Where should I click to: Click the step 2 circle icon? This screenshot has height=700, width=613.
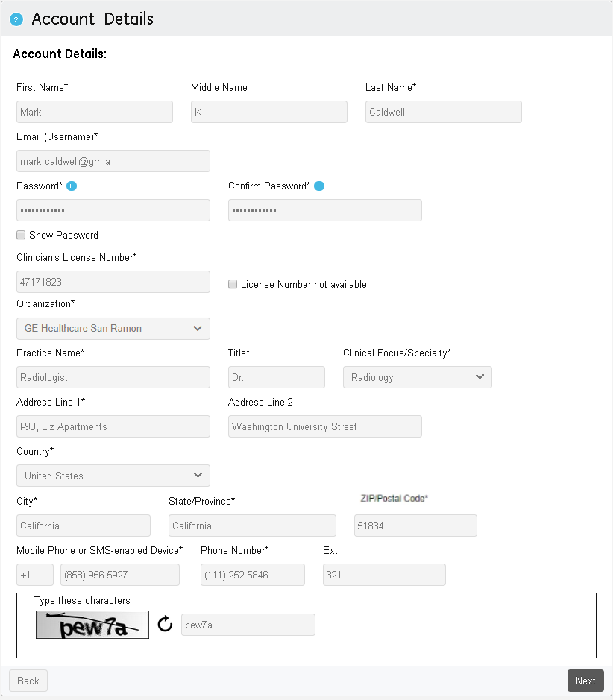coord(16,19)
